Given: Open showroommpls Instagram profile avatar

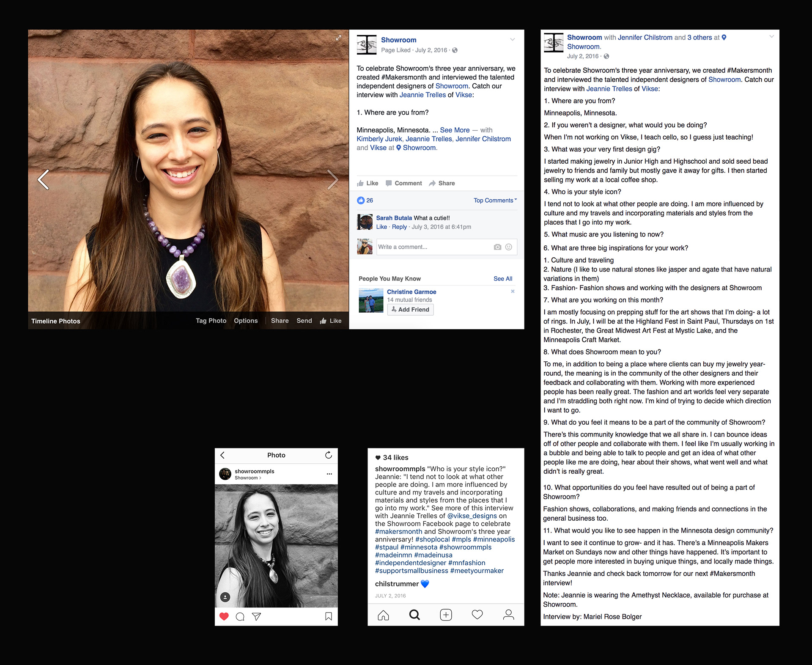Looking at the screenshot, I should (x=225, y=474).
